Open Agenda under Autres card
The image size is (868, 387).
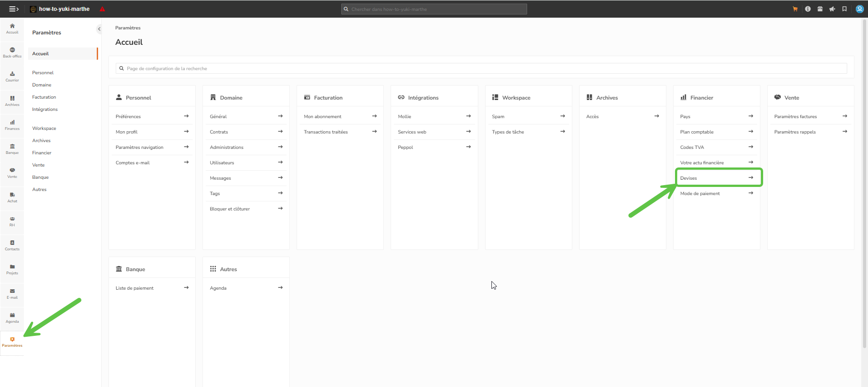click(246, 288)
